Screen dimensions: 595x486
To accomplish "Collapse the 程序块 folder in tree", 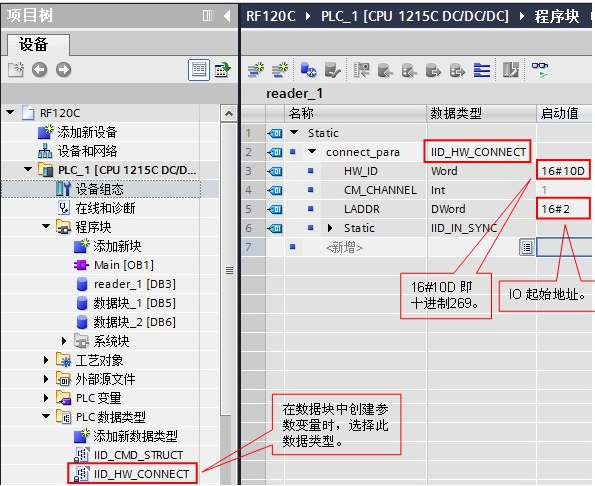I will click(x=46, y=226).
